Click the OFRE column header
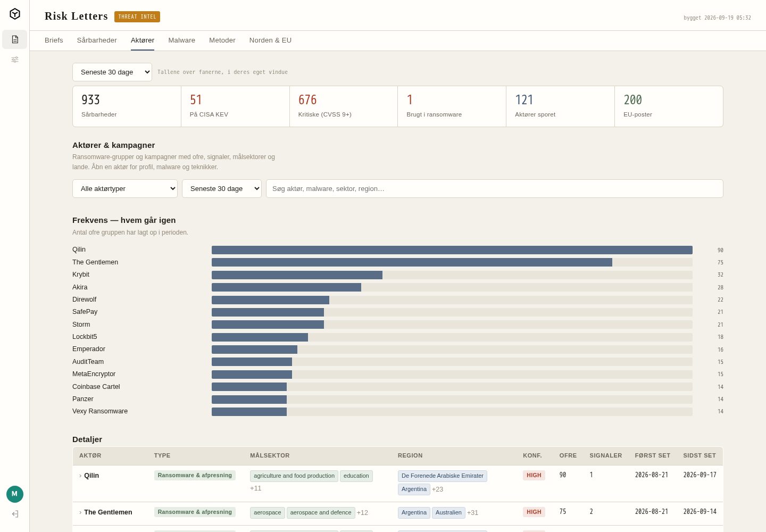 [x=568, y=456]
